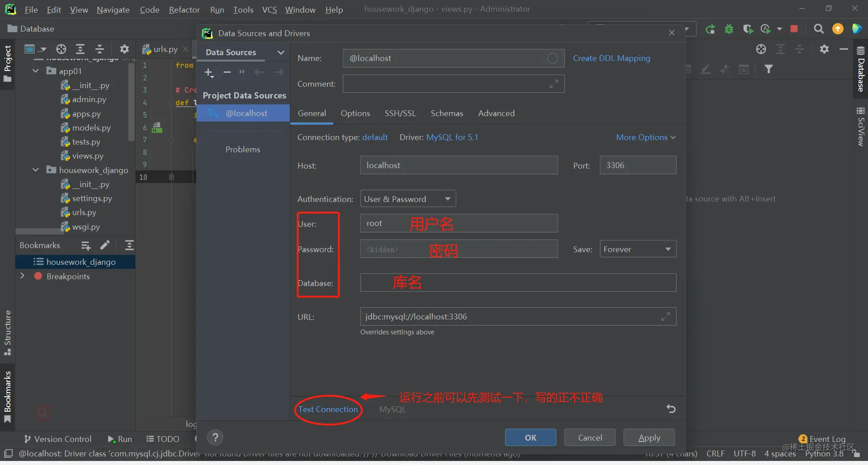Remove the selected data source with minus icon
This screenshot has height=465, width=868.
[227, 72]
